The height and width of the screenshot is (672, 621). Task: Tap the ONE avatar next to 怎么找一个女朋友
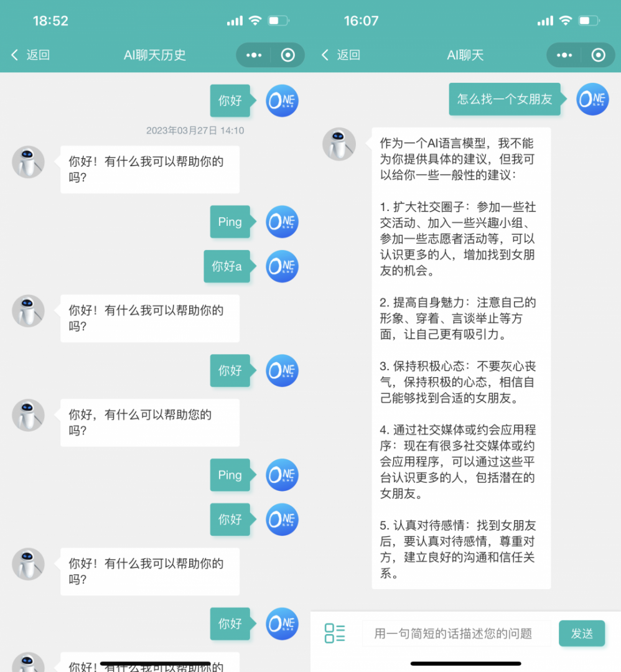click(x=592, y=100)
